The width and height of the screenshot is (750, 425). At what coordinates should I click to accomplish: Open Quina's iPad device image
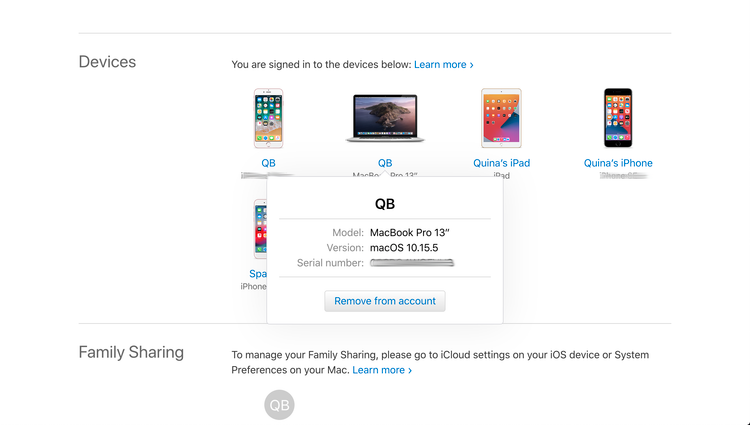pos(501,119)
